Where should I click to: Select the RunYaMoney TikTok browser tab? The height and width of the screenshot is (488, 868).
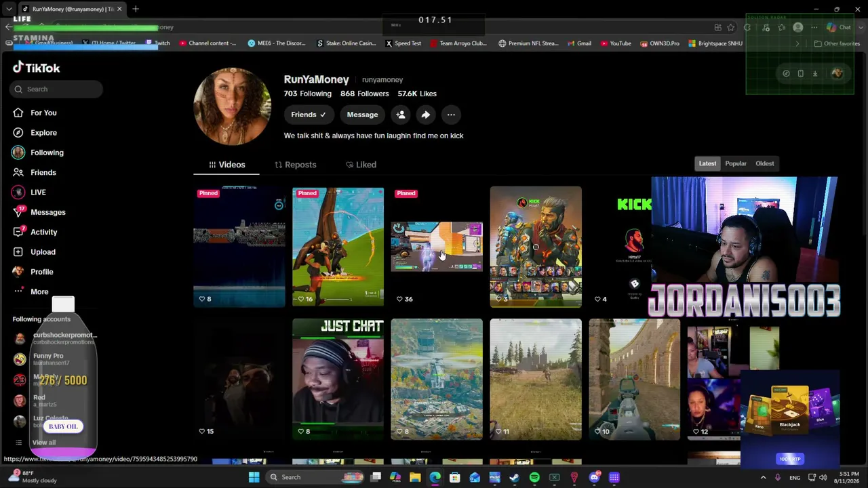click(x=72, y=9)
